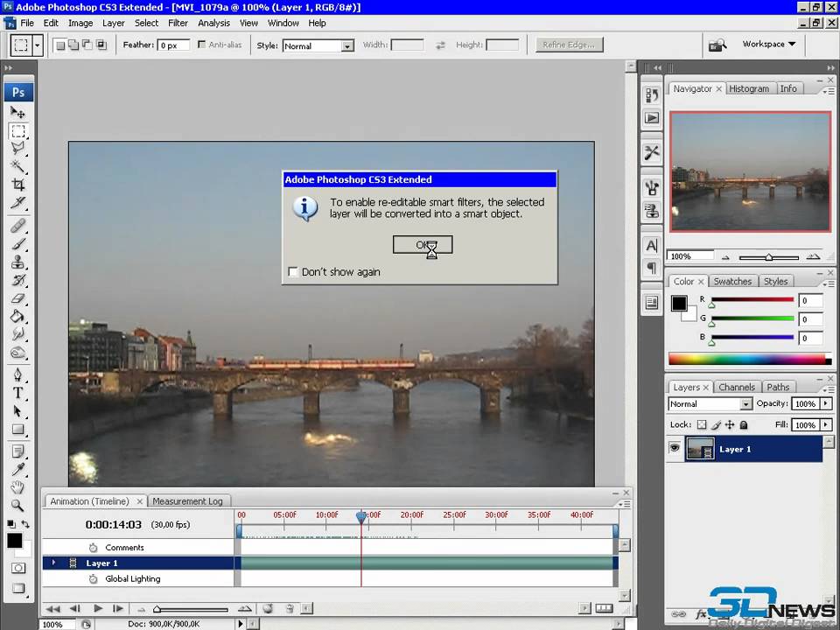This screenshot has width=840, height=630.
Task: Open the Analysis menu
Action: coord(213,23)
